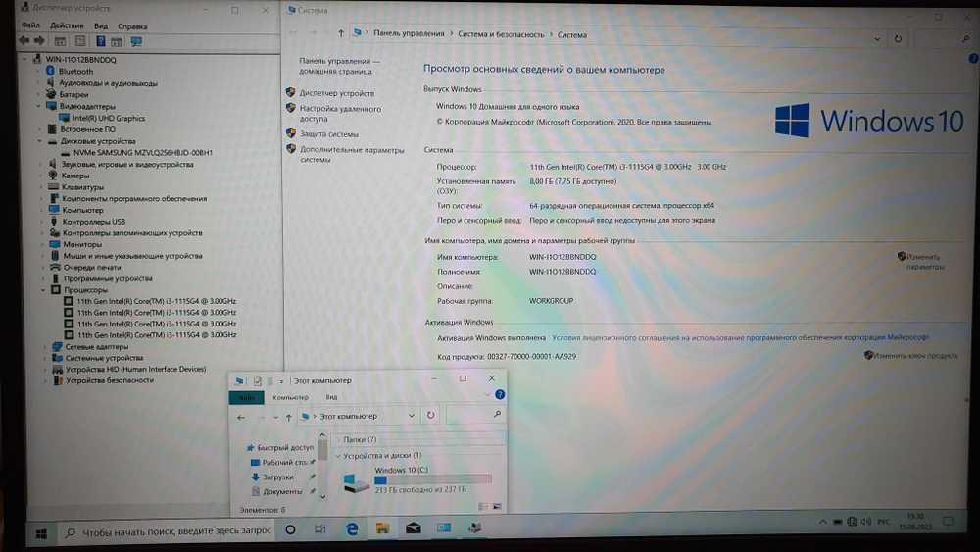Open Explorer address bar dropdown
Screen dimensions: 980x552
[412, 415]
